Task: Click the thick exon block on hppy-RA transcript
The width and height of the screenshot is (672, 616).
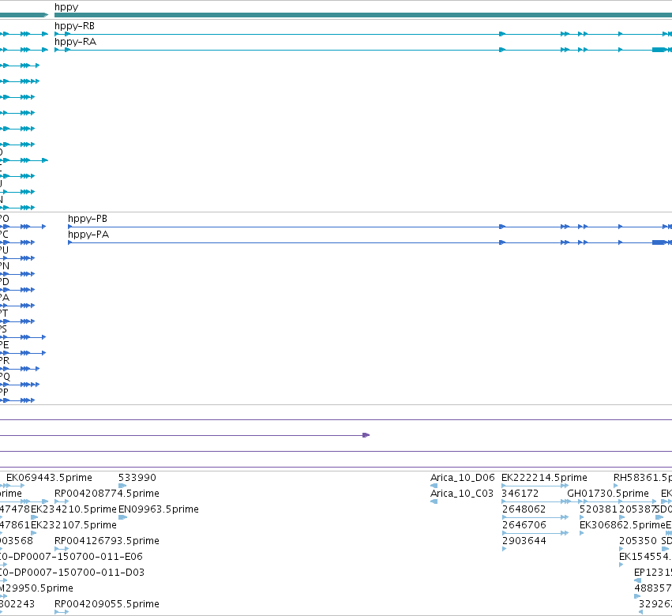Action: click(659, 50)
